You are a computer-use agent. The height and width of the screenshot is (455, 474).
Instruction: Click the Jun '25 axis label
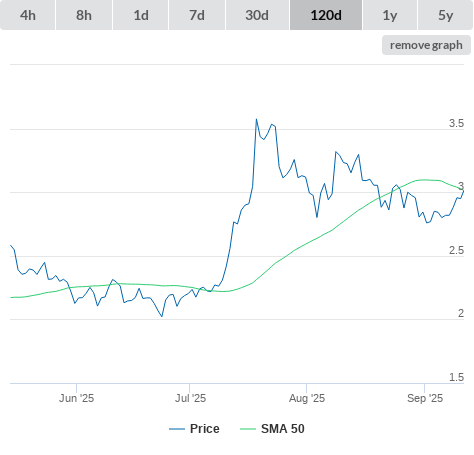coord(76,398)
